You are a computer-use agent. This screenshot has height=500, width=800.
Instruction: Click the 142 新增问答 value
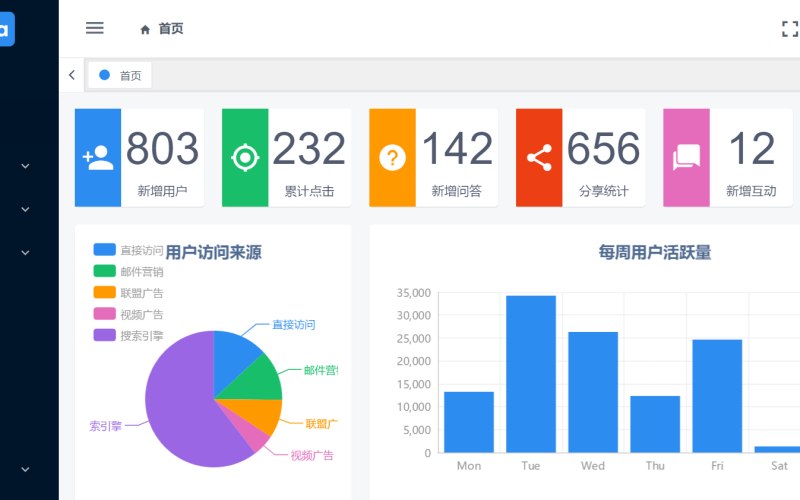(x=457, y=148)
